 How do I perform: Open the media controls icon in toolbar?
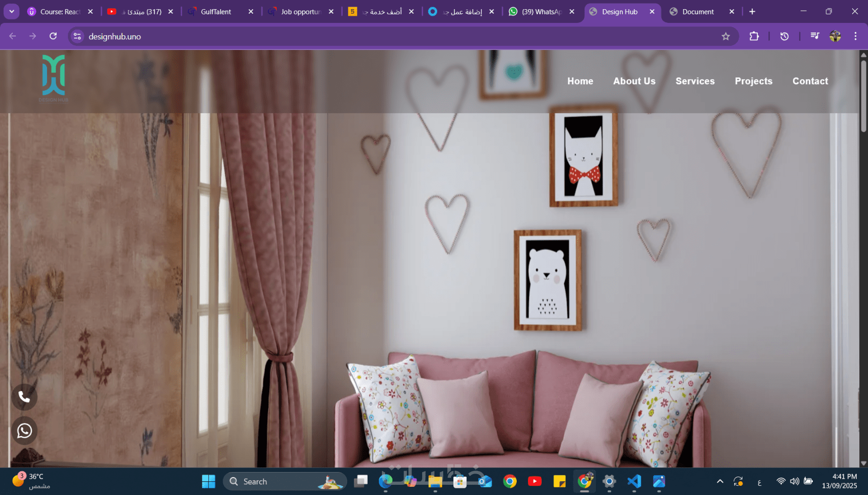pyautogui.click(x=815, y=36)
